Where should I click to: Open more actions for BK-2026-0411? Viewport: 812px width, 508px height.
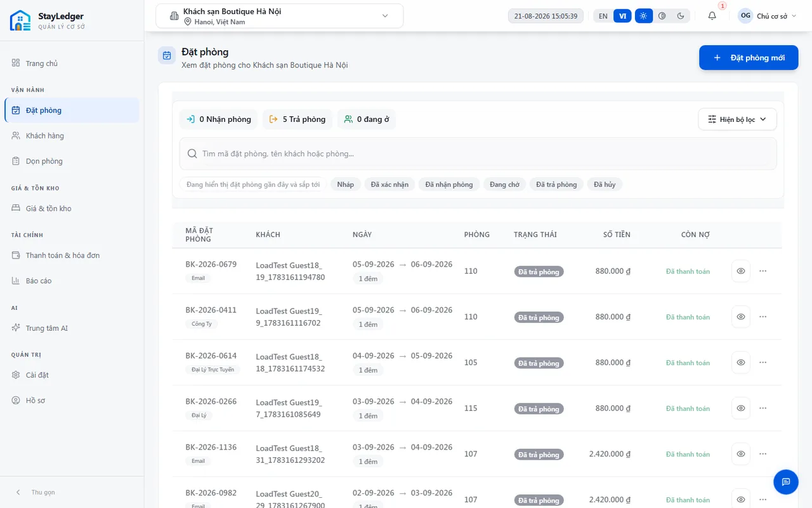[x=763, y=317]
